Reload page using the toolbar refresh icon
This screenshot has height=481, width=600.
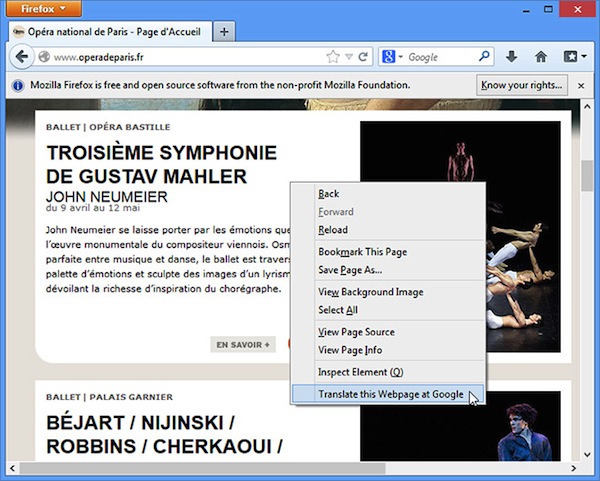coord(363,57)
